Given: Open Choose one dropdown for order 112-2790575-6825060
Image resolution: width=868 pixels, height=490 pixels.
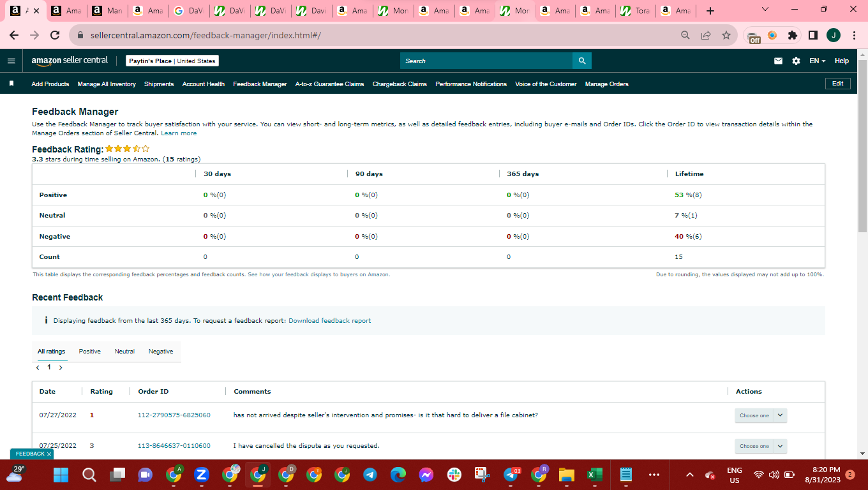Looking at the screenshot, I should coord(761,415).
